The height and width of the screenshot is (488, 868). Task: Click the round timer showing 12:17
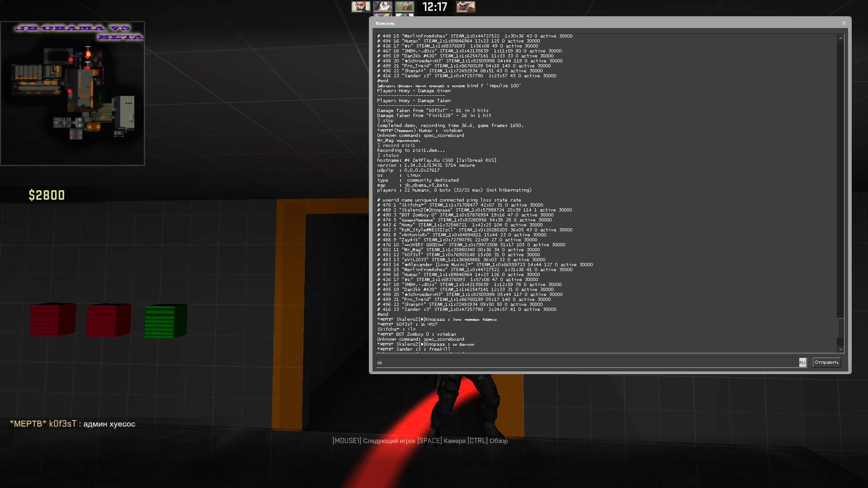(434, 7)
